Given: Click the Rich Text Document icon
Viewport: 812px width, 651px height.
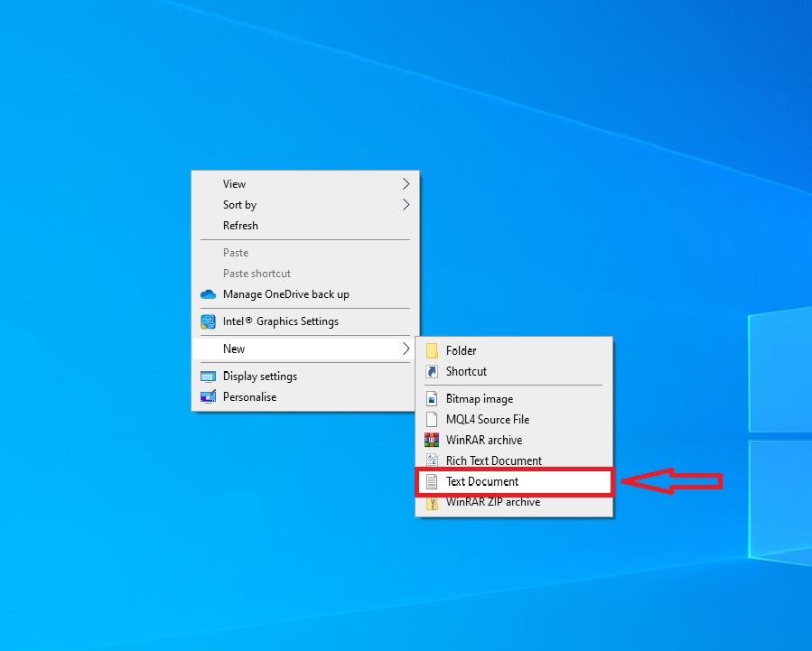Looking at the screenshot, I should [432, 460].
